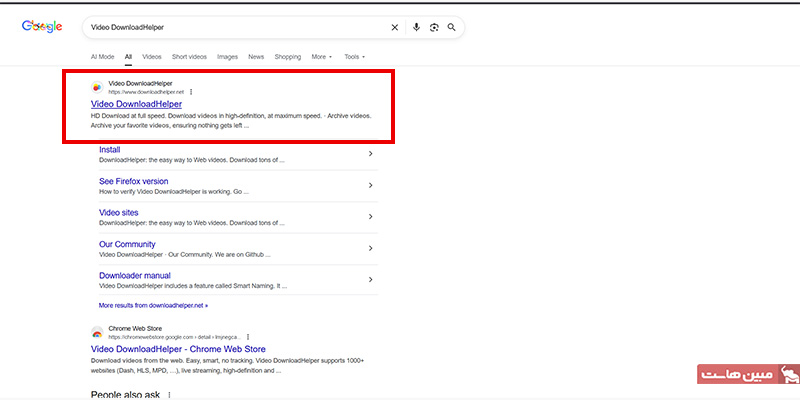Open search by image lens icon

[x=434, y=28]
